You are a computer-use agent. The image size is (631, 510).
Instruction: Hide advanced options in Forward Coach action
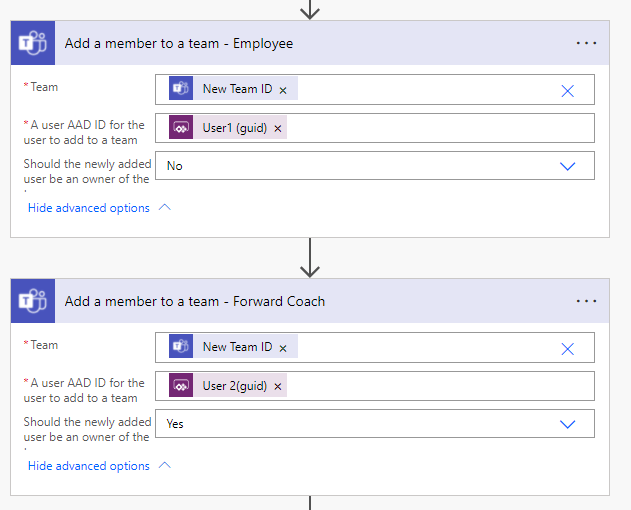(99, 466)
